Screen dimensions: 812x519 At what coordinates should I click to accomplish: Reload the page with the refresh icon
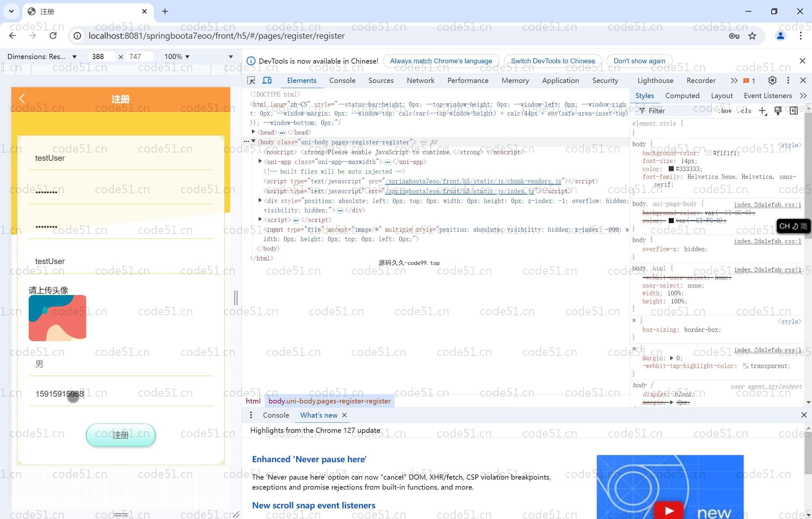(53, 36)
